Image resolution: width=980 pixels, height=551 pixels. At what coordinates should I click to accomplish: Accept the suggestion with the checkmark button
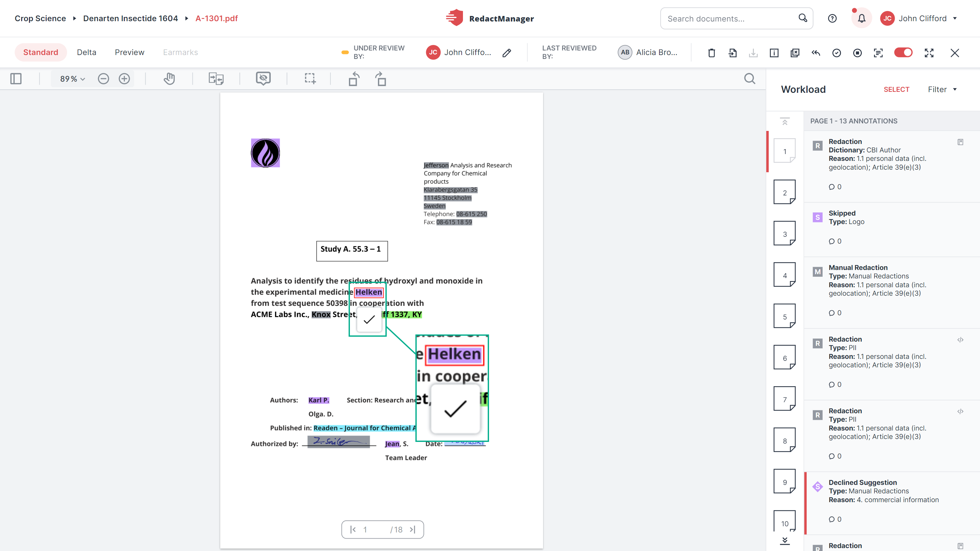pos(369,319)
